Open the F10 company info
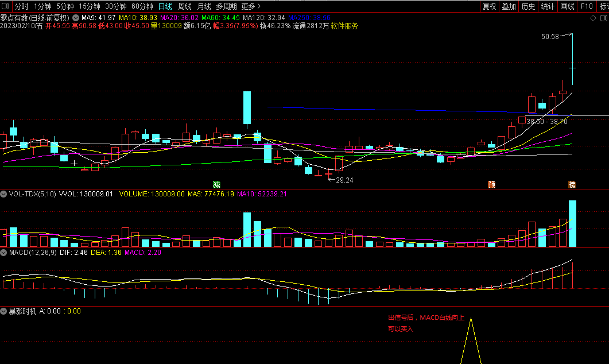This screenshot has width=609, height=364. 587,6
